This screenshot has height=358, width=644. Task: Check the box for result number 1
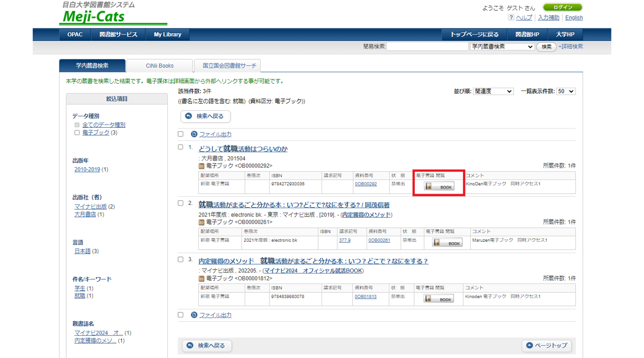pos(181,147)
